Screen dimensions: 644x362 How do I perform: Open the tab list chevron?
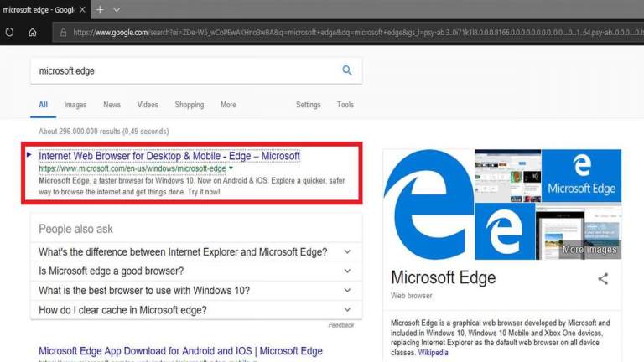point(117,9)
